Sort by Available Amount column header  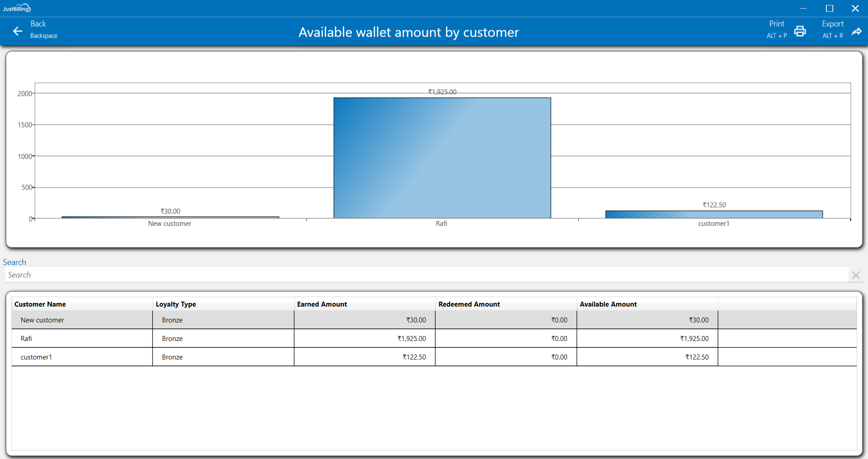point(608,304)
